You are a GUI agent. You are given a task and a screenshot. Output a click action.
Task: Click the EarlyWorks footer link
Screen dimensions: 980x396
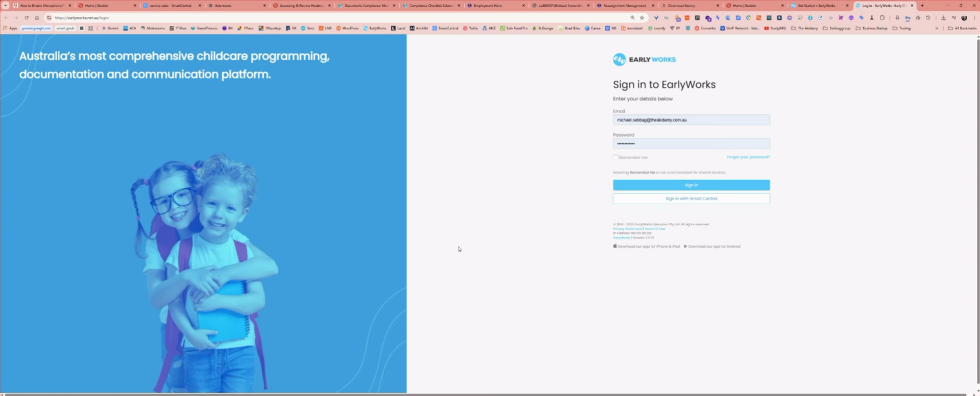[x=621, y=238]
